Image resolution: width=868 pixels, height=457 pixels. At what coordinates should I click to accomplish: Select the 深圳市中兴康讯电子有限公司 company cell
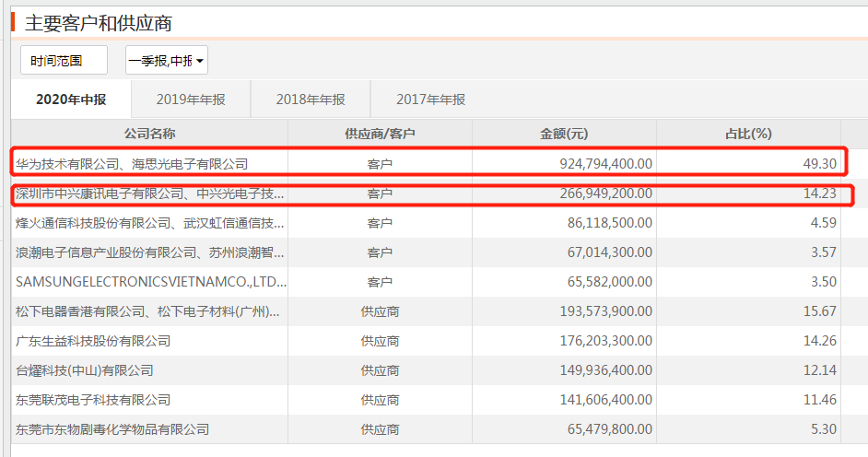[x=149, y=193]
